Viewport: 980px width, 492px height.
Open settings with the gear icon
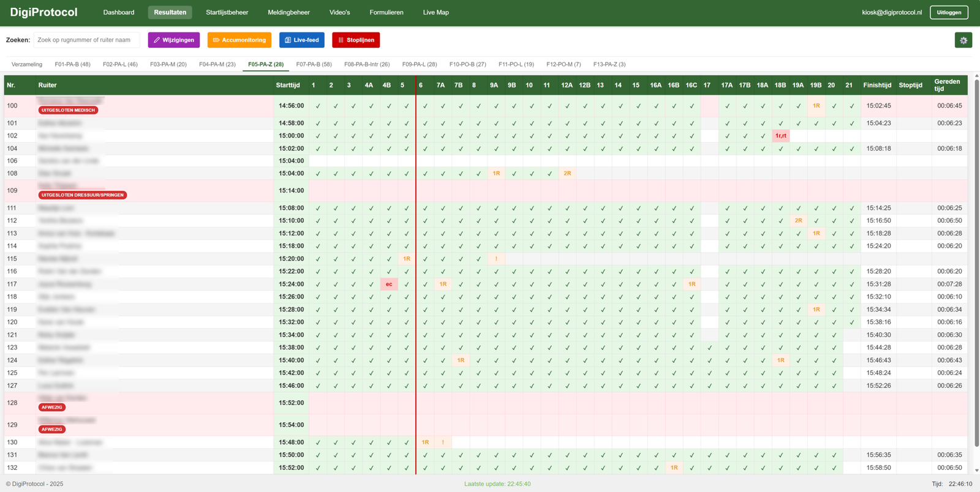coord(963,40)
